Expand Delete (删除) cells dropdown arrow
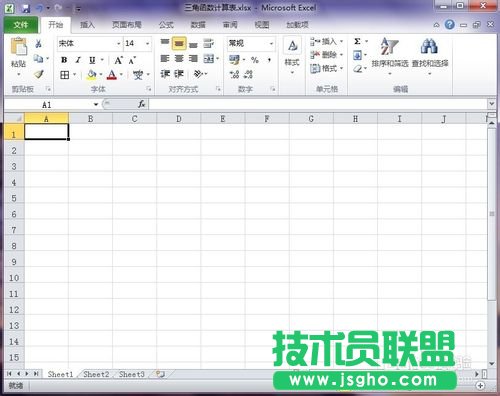500x396 pixels. [x=341, y=55]
